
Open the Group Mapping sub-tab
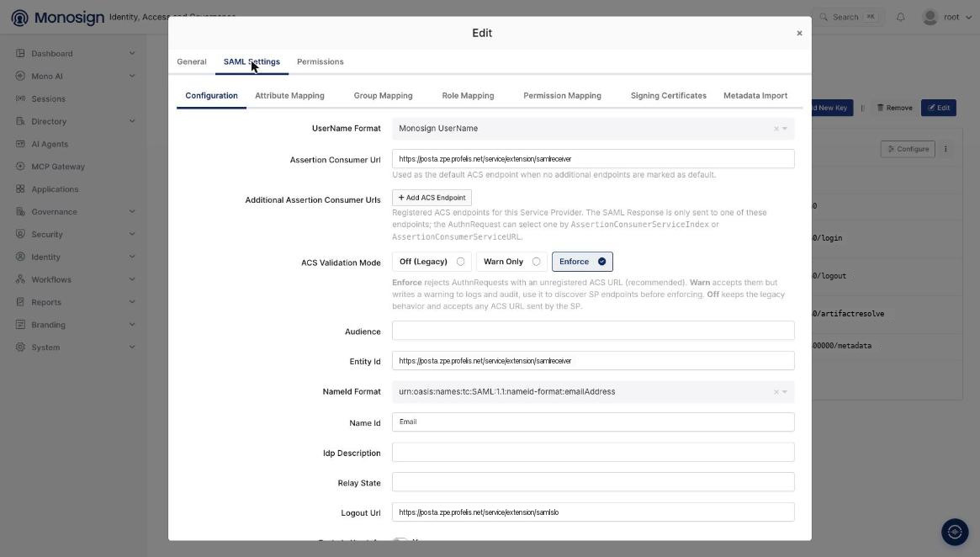tap(383, 96)
